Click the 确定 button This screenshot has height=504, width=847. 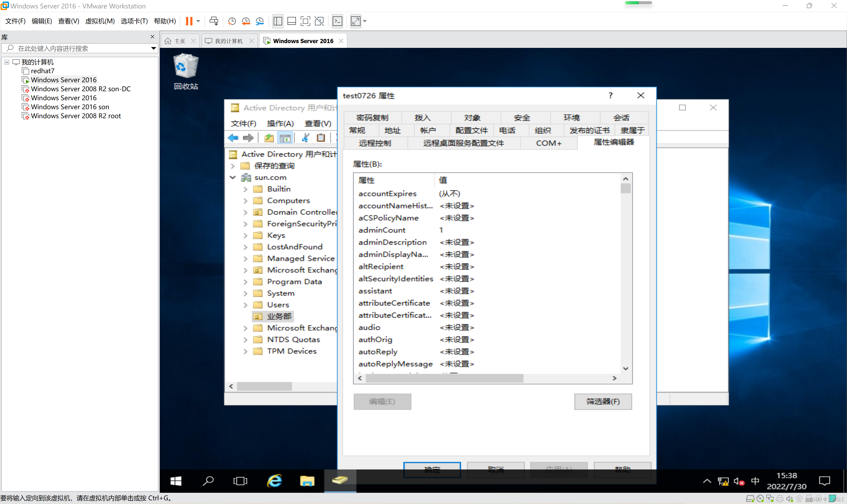click(x=432, y=470)
